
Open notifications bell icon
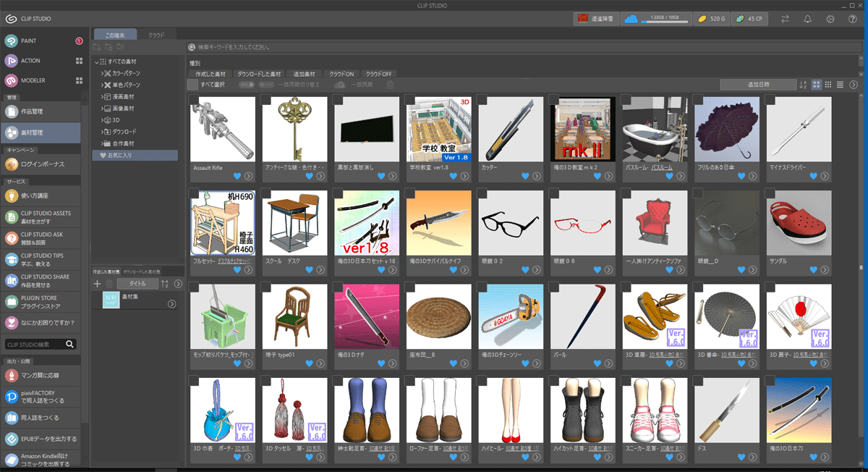coord(807,19)
